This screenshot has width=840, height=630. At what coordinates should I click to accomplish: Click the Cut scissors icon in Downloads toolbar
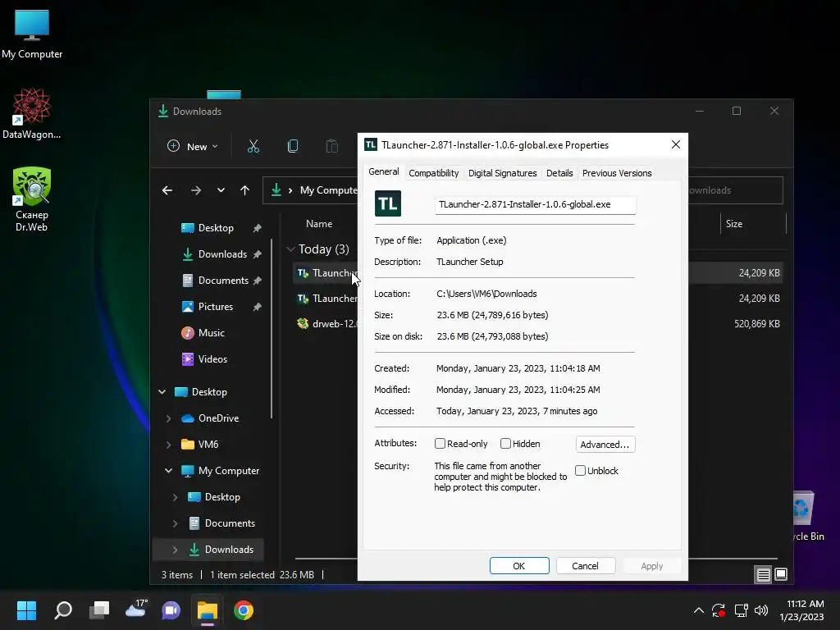click(253, 146)
